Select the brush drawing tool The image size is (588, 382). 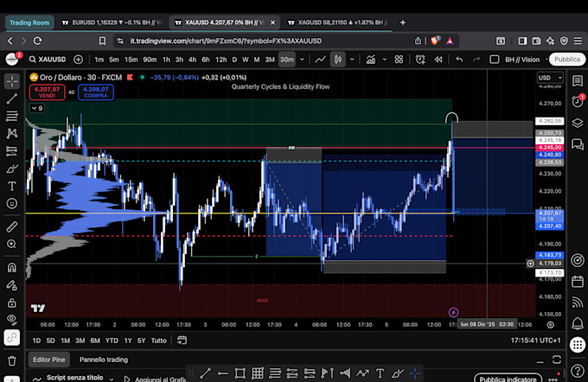click(12, 169)
